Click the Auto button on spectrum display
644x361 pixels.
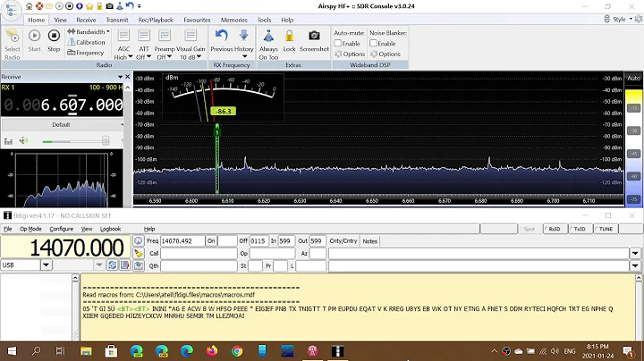coord(633,78)
